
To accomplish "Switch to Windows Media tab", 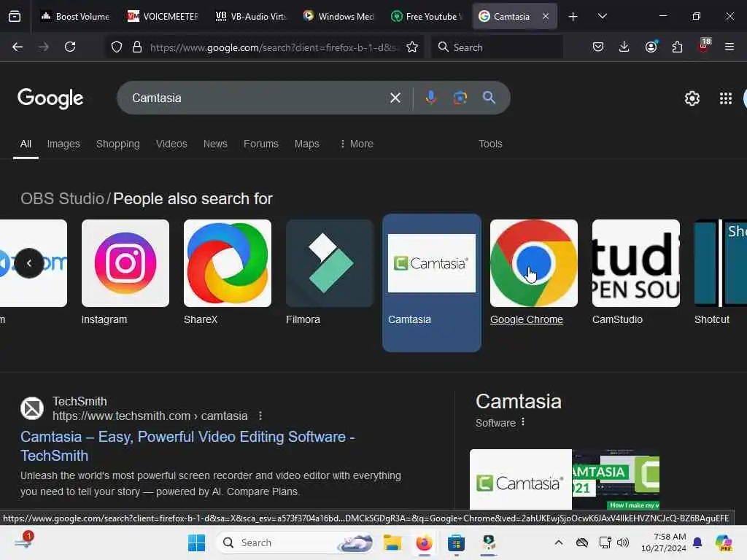I will click(338, 16).
